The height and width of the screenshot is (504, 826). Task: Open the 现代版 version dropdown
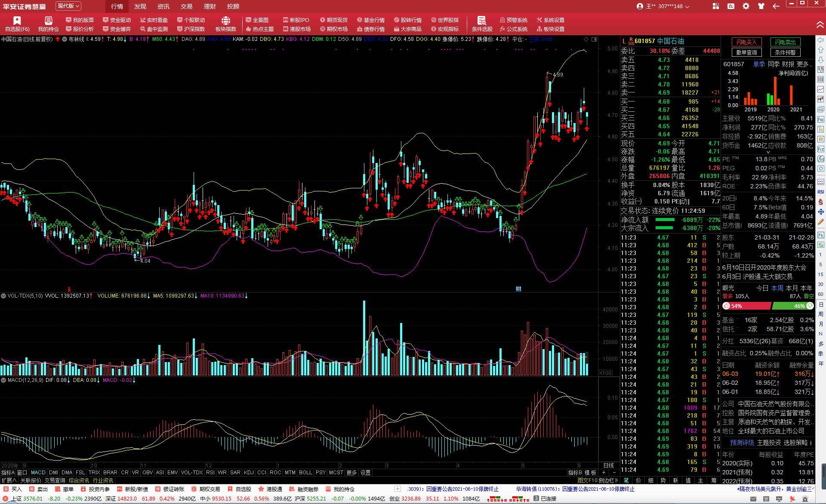click(x=68, y=6)
